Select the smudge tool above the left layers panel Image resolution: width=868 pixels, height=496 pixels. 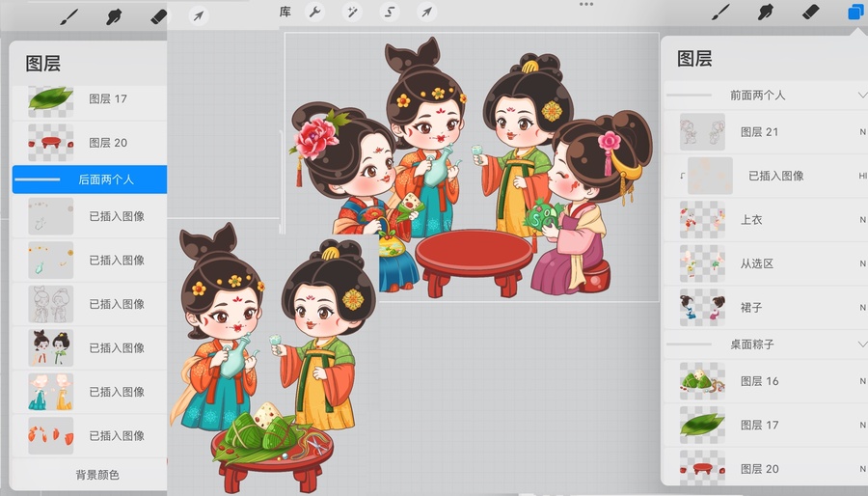(x=114, y=16)
